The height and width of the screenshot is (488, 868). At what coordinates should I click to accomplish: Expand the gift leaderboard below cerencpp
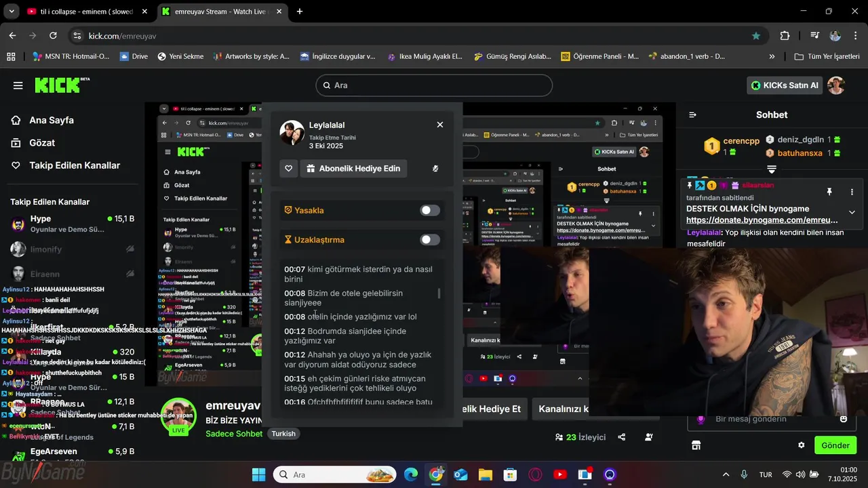pyautogui.click(x=772, y=169)
